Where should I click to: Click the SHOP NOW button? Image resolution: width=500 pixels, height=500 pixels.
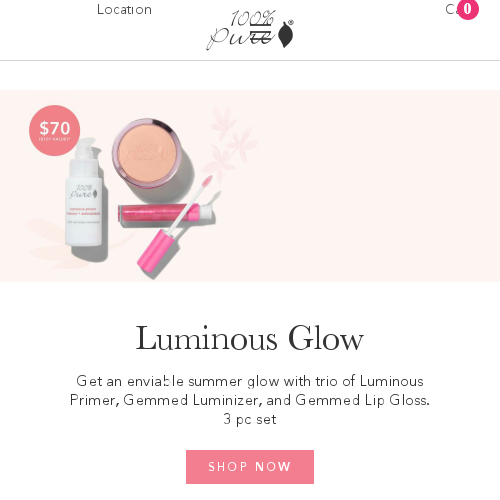click(250, 467)
